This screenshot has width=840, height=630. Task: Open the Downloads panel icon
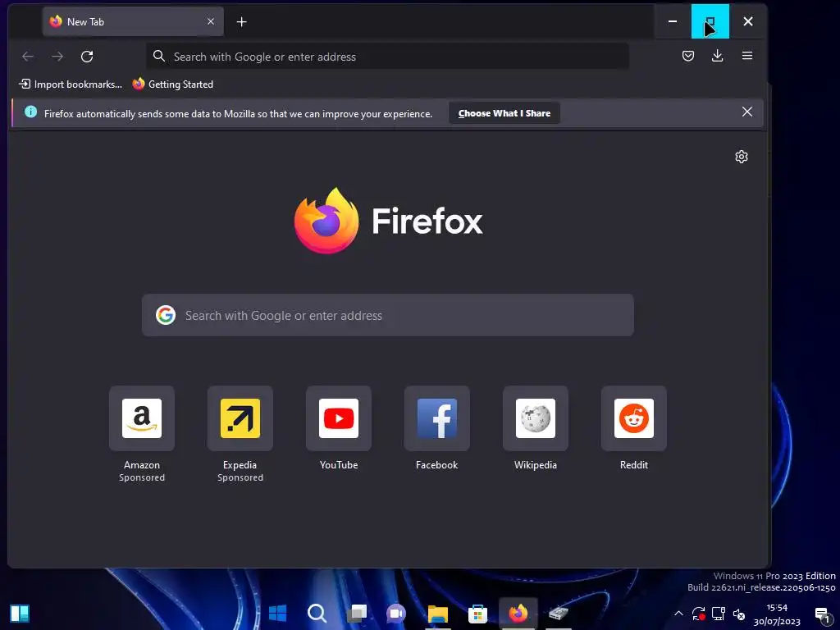click(717, 56)
